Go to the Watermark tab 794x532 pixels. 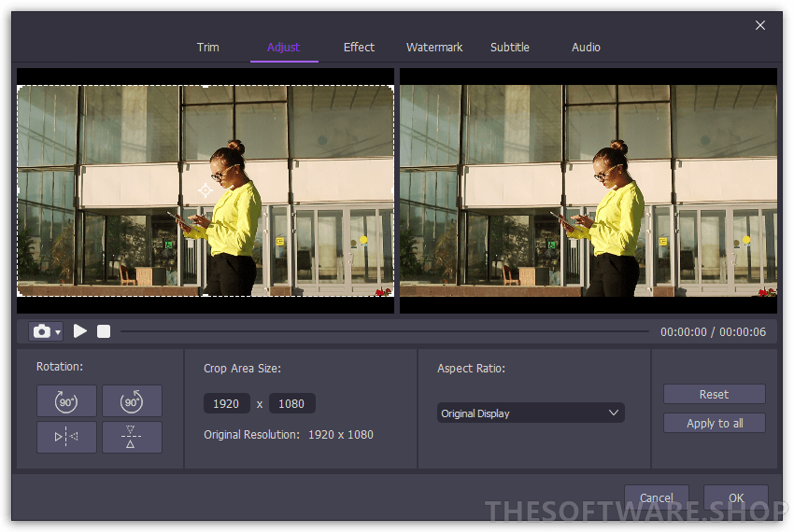pyautogui.click(x=434, y=48)
